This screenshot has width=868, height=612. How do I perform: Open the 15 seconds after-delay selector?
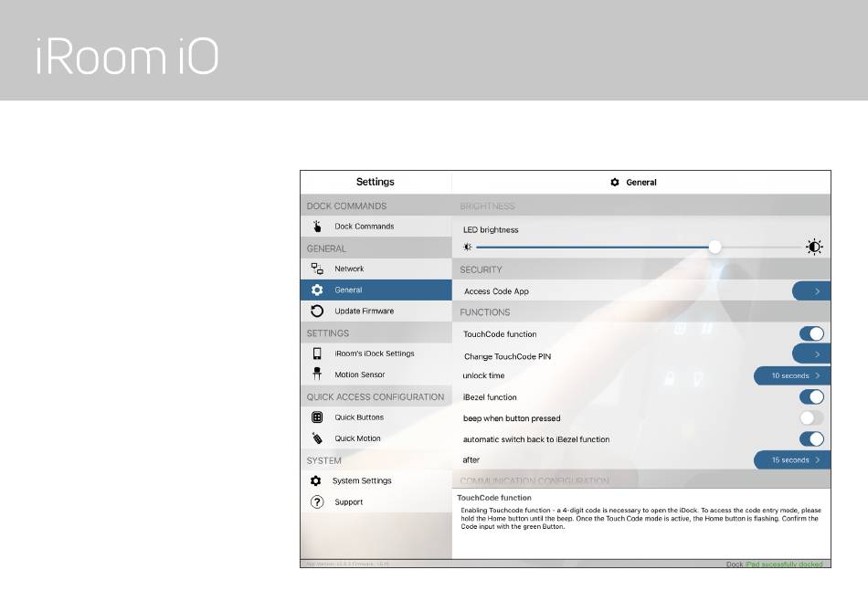coord(793,460)
